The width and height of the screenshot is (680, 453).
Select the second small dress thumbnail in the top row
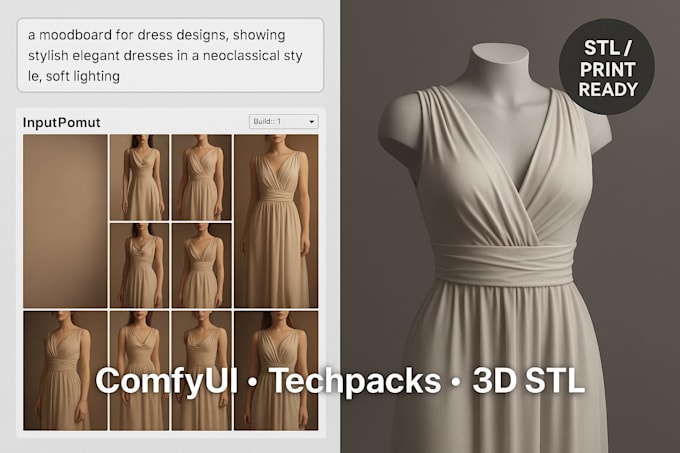point(202,177)
